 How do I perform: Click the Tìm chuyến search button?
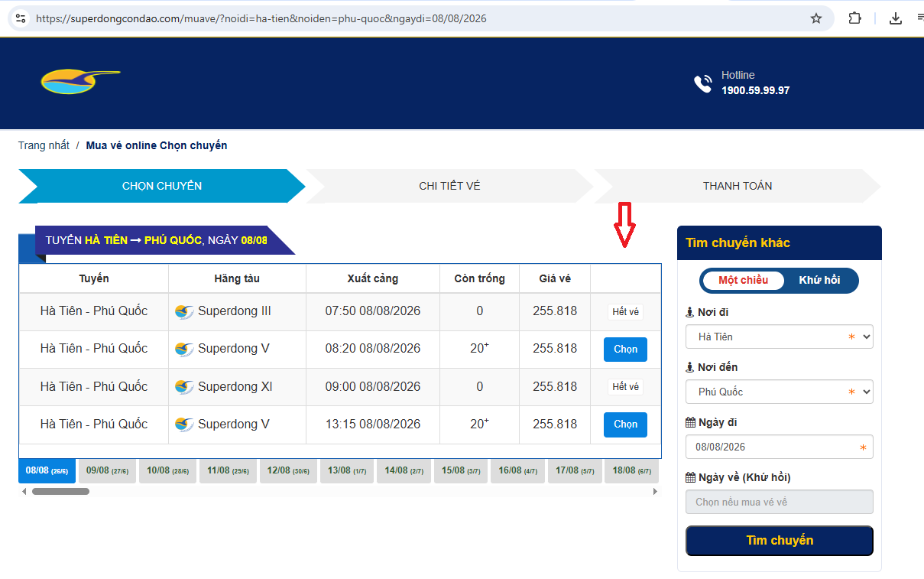tap(780, 541)
